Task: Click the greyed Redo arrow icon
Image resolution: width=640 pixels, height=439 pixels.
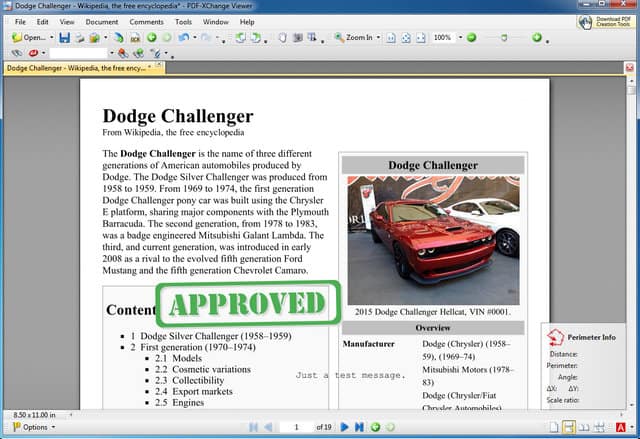Action: pos(206,38)
